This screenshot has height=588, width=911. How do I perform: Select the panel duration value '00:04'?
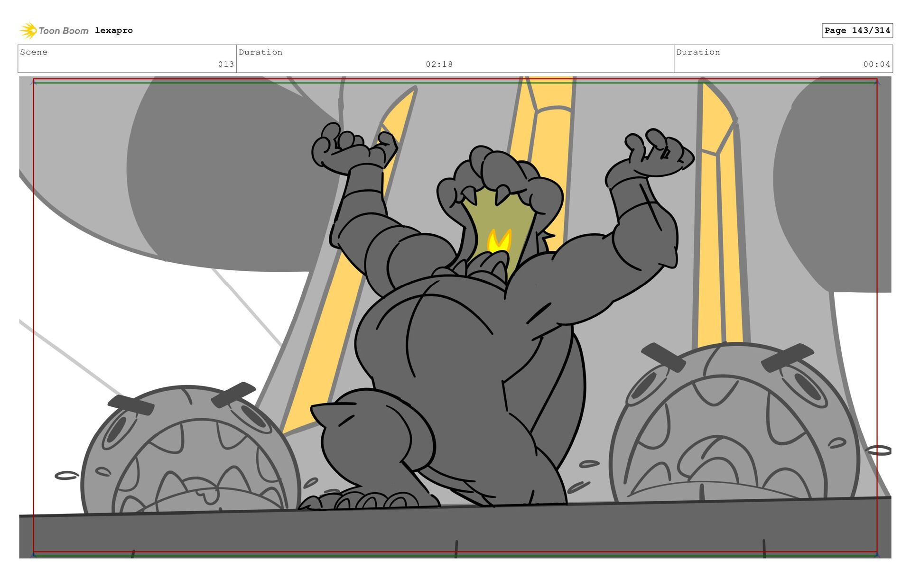tap(876, 64)
